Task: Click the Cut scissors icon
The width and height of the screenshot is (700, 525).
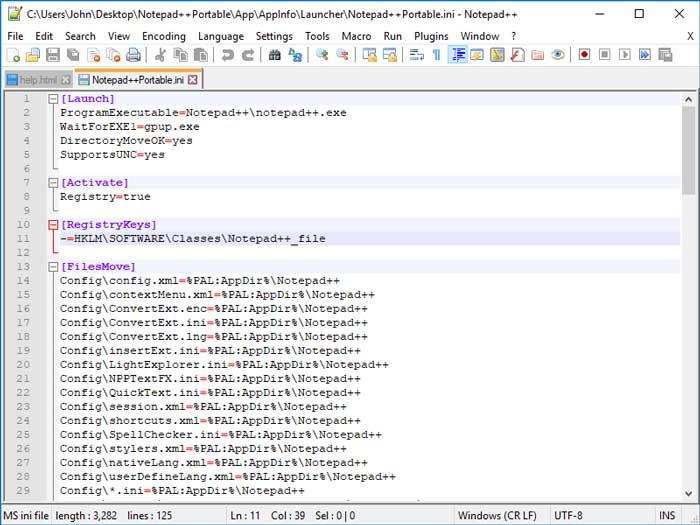Action: click(x=160, y=55)
